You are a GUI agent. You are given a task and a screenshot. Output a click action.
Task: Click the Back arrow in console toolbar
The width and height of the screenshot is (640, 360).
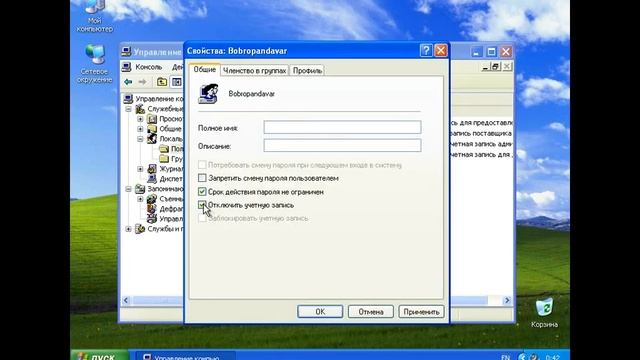[128, 82]
